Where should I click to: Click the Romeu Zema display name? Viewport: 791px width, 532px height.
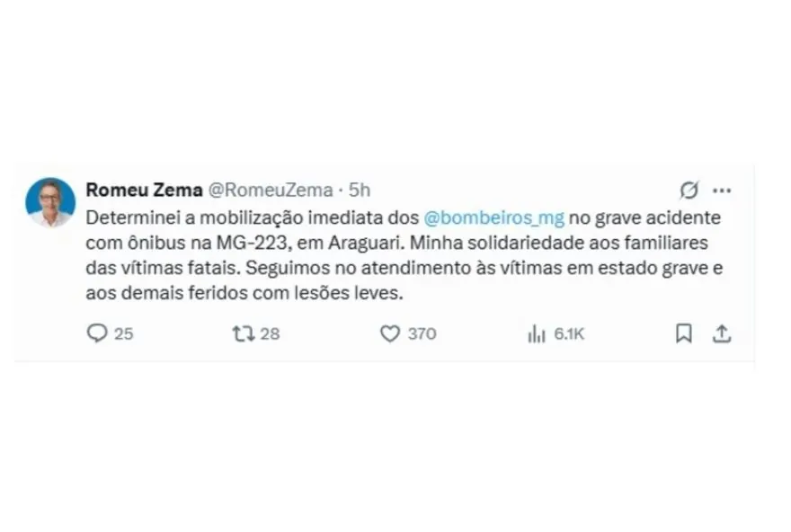(144, 190)
